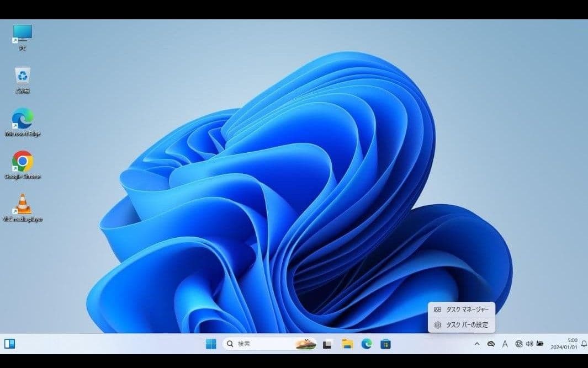The width and height of the screenshot is (588, 368).
Task: Open the clock and date calendar flyout
Action: coord(564,344)
